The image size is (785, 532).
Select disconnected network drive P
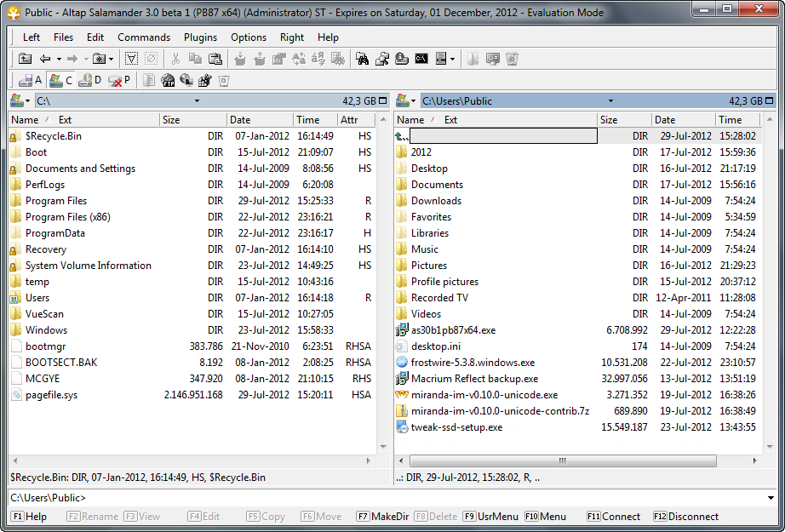tap(119, 80)
